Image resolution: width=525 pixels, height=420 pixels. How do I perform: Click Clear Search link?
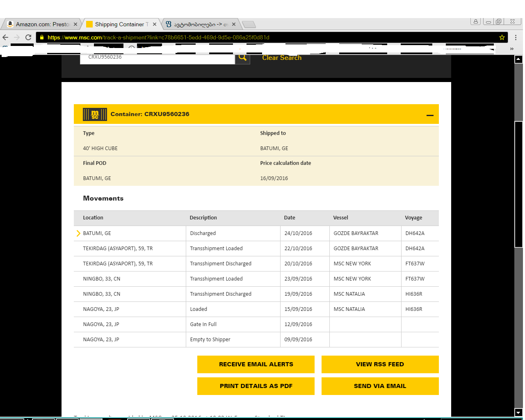282,58
